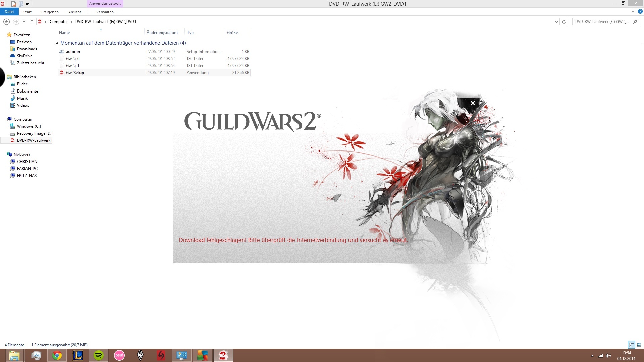Launch Google Chrome from the taskbar
This screenshot has height=362, width=644.
coord(57,355)
